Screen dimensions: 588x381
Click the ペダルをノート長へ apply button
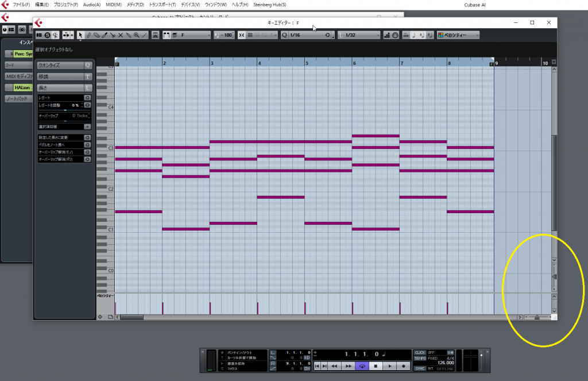click(87, 144)
